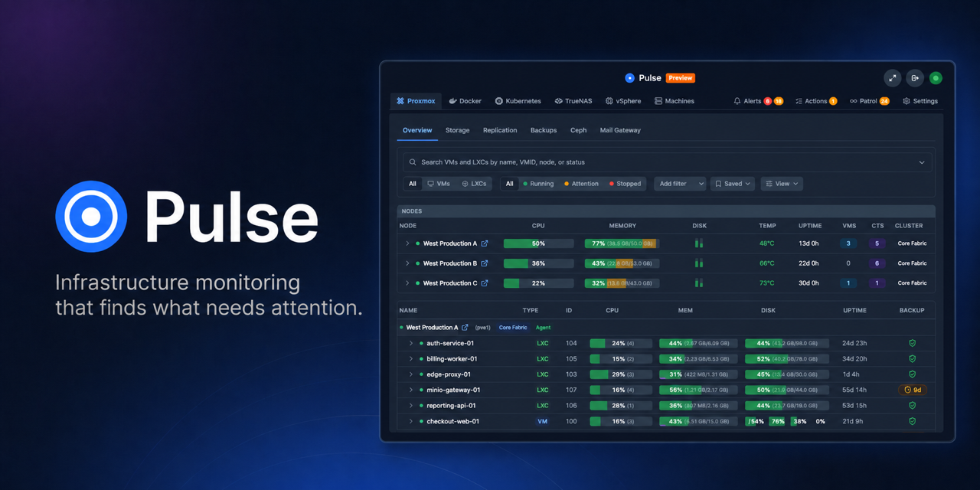Open the Replication sub-tab

[x=500, y=130]
